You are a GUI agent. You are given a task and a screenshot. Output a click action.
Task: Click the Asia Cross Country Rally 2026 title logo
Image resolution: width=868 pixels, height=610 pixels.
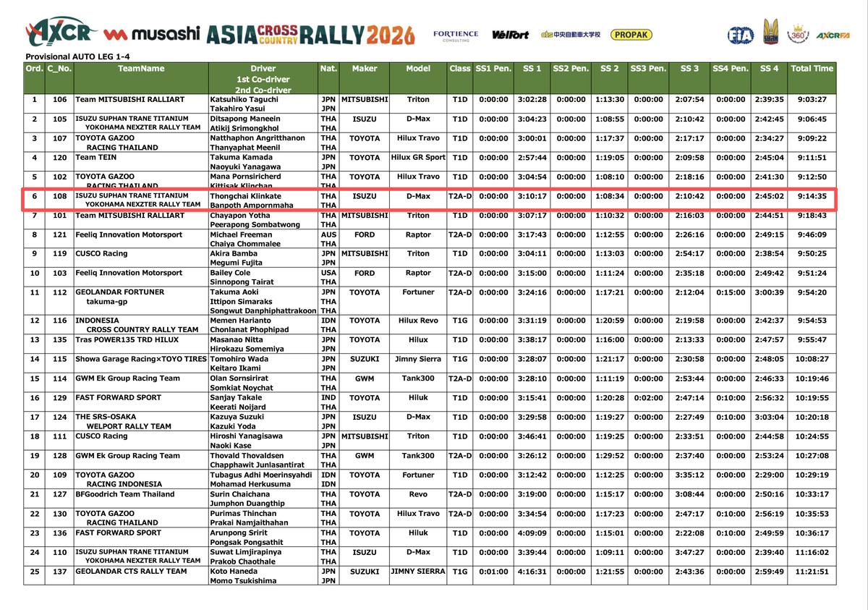coord(310,34)
